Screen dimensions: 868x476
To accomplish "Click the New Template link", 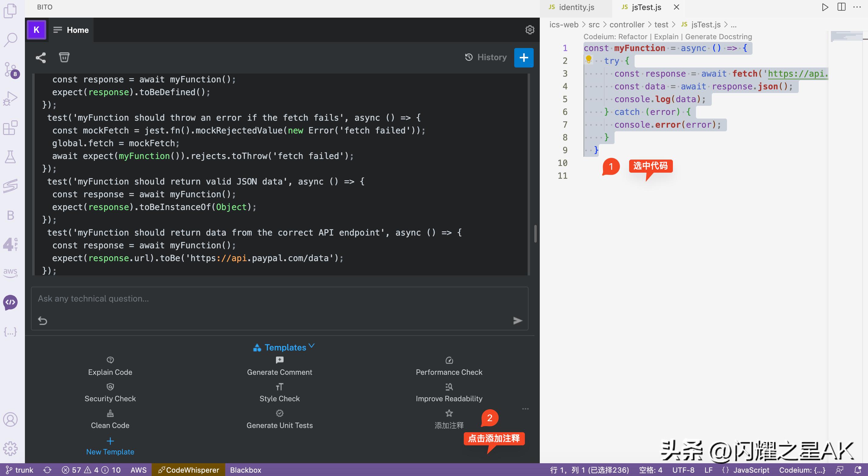I will [110, 451].
